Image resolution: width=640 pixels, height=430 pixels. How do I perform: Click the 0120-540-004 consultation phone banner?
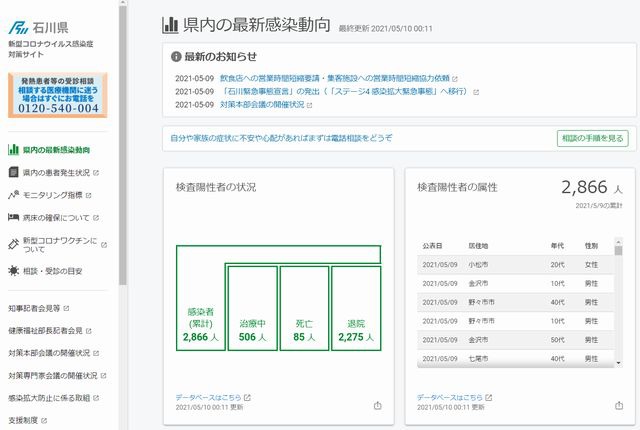click(59, 95)
